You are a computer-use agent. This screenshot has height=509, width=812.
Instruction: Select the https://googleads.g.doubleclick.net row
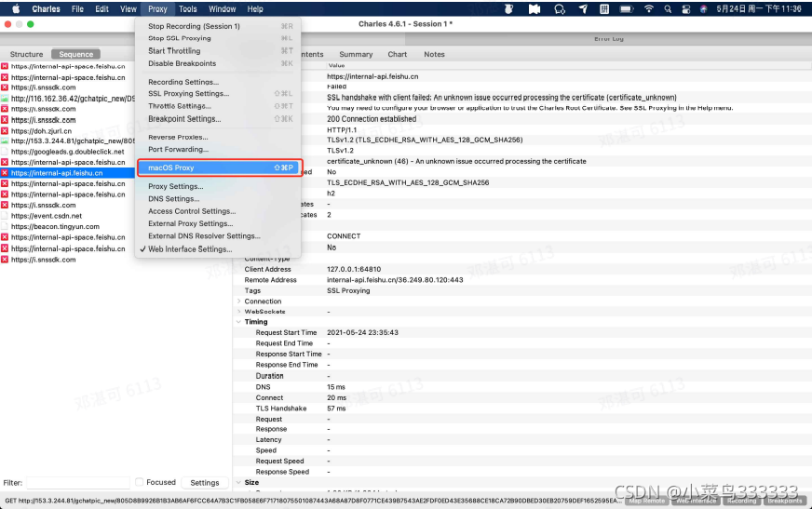point(67,152)
